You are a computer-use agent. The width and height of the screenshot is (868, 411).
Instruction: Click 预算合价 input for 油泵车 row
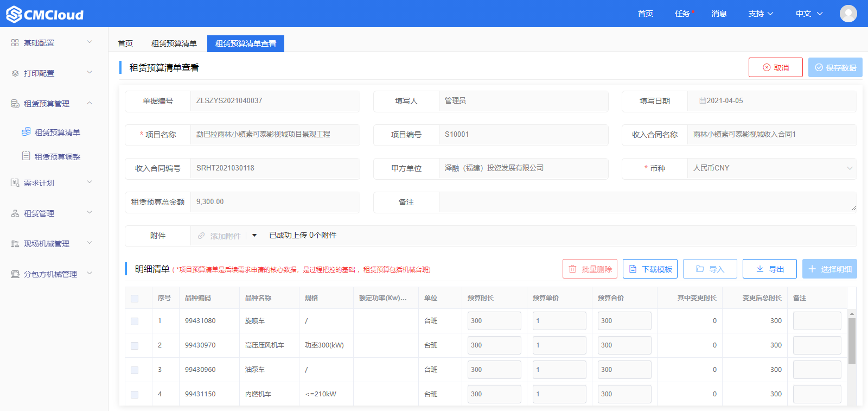point(624,370)
